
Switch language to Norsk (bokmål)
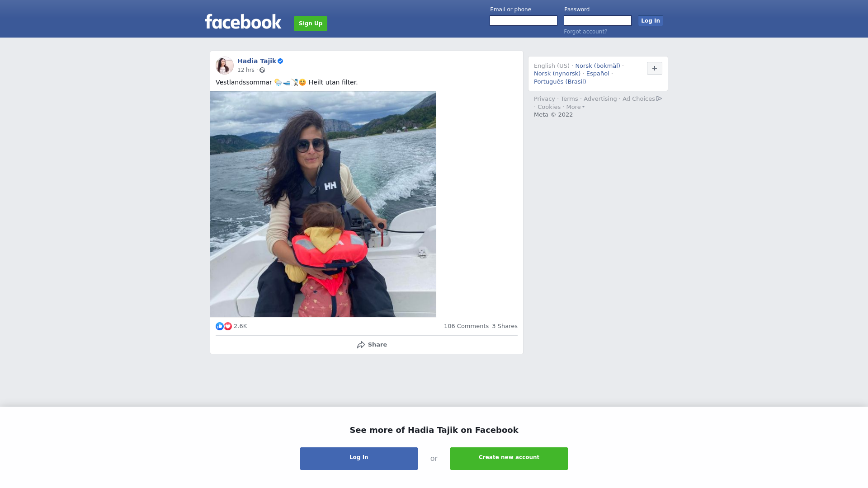click(x=598, y=66)
